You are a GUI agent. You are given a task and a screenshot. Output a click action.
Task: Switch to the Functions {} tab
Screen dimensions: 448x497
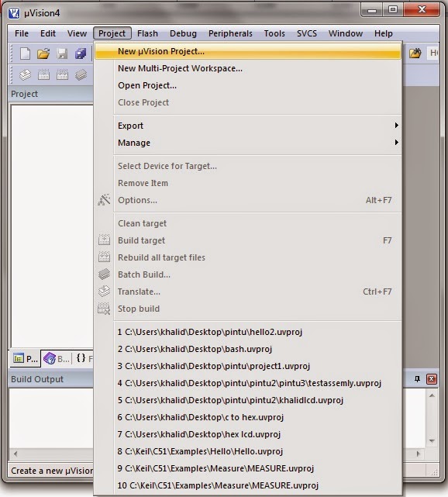[x=84, y=358]
